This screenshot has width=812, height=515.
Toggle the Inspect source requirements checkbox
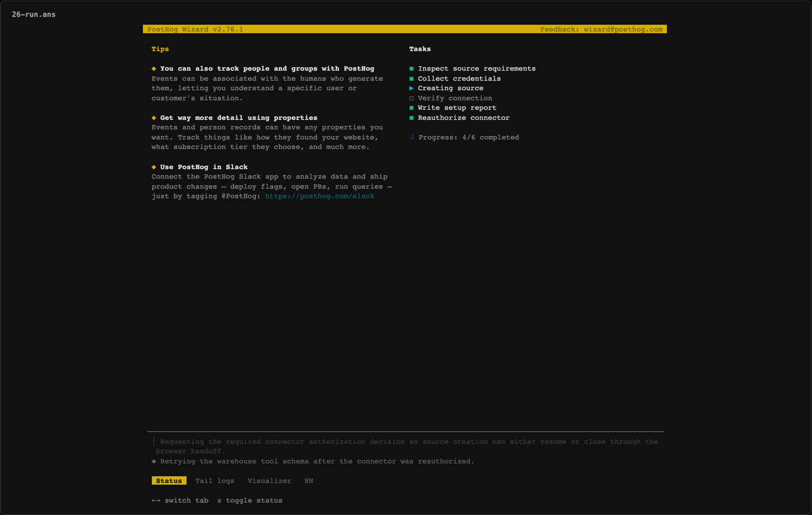412,69
